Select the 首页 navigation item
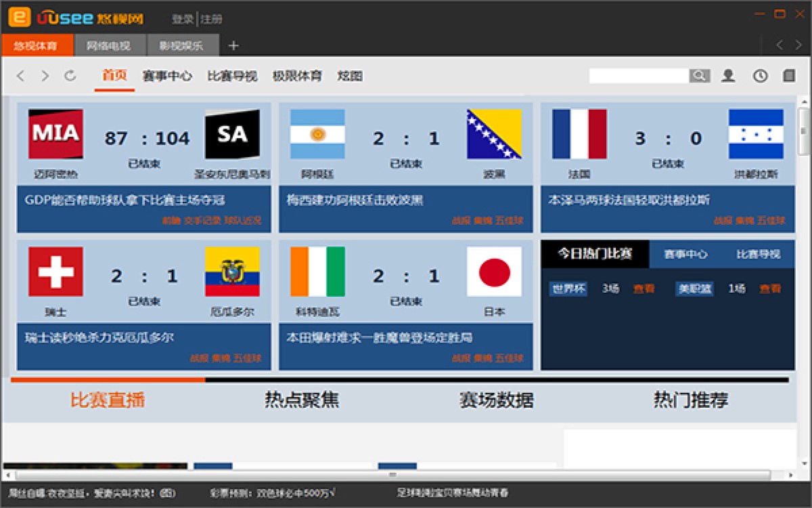This screenshot has width=812, height=508. [x=114, y=75]
